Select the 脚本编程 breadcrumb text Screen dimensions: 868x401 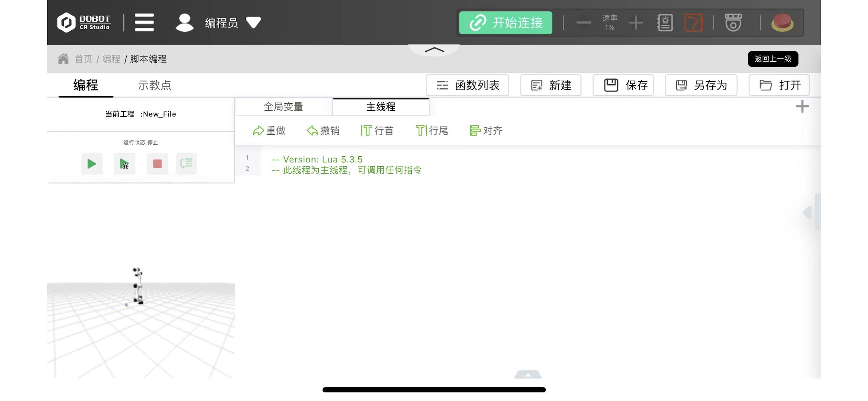pyautogui.click(x=148, y=59)
